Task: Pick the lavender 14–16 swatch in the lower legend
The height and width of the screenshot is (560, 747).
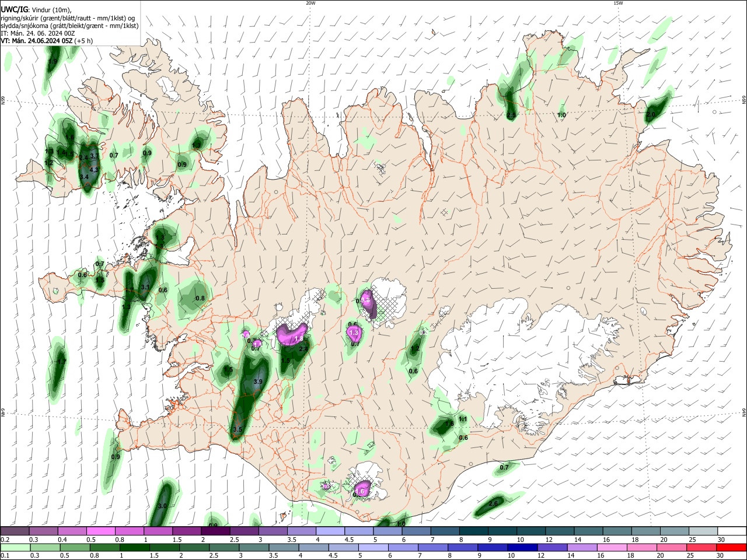Action: 582,547
